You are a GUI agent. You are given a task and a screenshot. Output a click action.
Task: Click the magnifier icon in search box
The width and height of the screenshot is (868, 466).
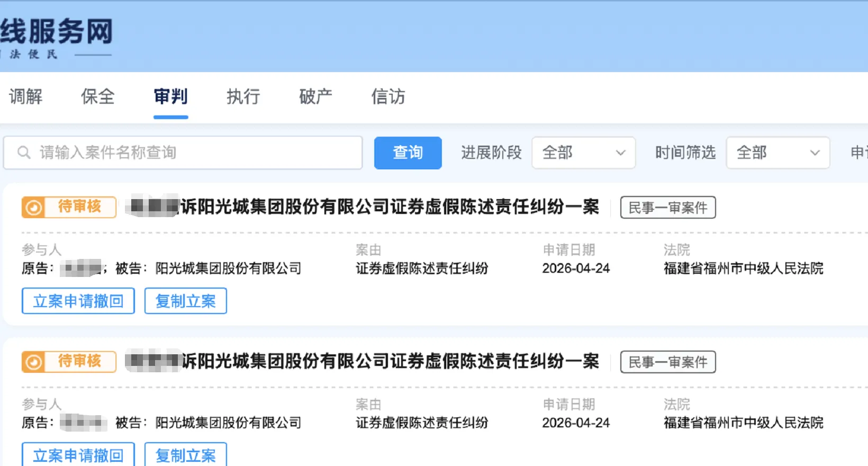(24, 153)
